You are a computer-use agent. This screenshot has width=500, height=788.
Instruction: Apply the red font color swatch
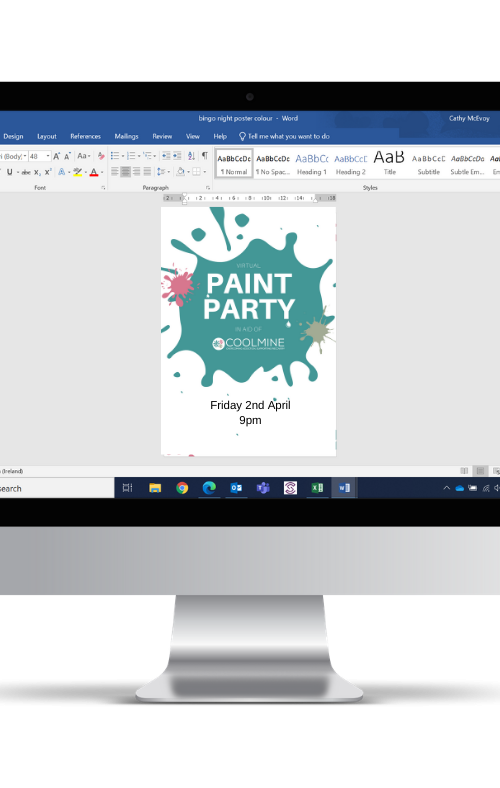pos(94,172)
